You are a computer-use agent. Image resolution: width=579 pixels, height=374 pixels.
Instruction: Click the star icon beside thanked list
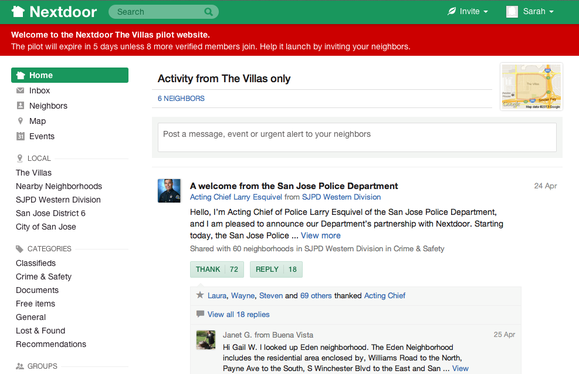200,295
